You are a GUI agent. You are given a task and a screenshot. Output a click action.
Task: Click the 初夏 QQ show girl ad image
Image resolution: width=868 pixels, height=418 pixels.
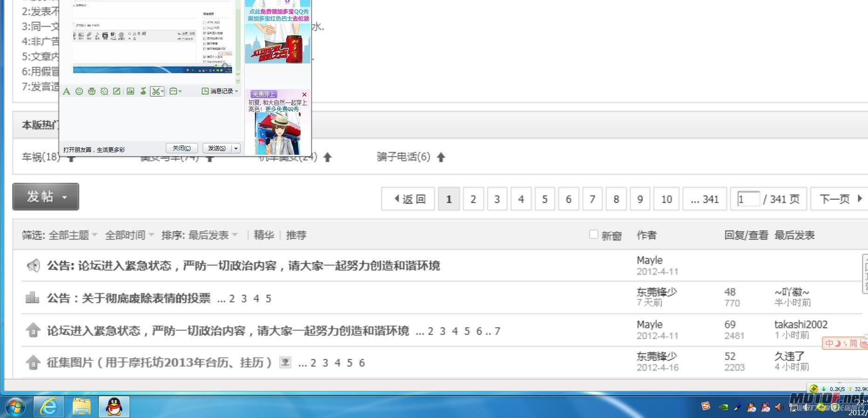point(278,134)
